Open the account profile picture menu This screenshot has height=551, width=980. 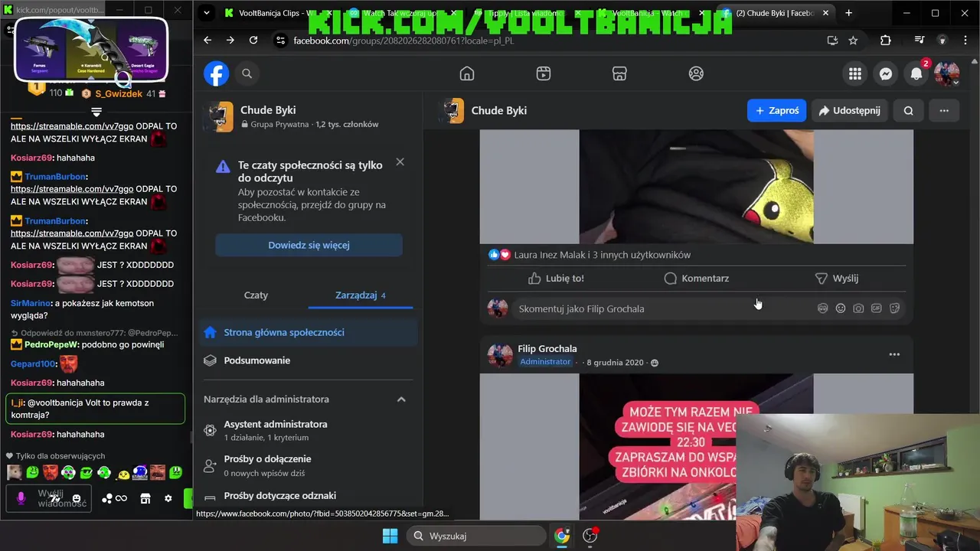947,73
